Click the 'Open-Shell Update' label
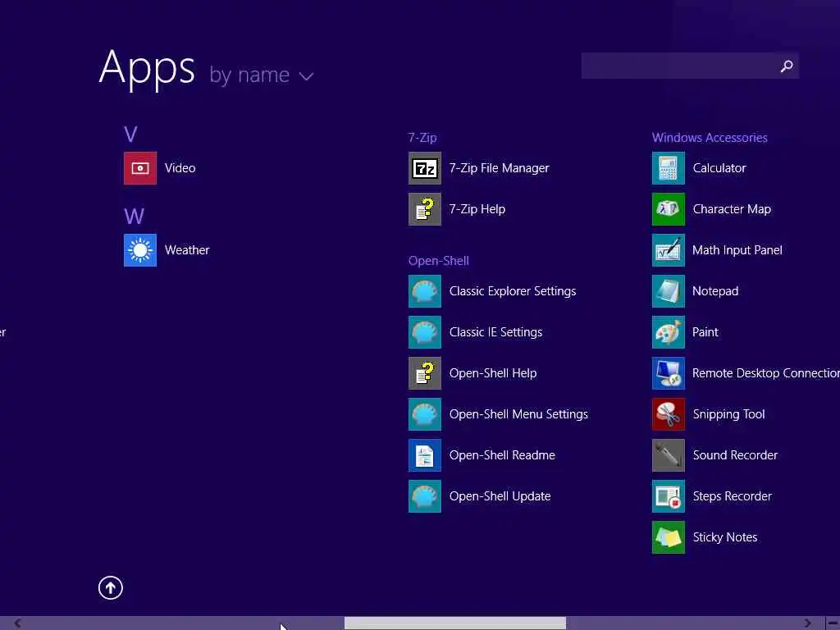 click(500, 496)
